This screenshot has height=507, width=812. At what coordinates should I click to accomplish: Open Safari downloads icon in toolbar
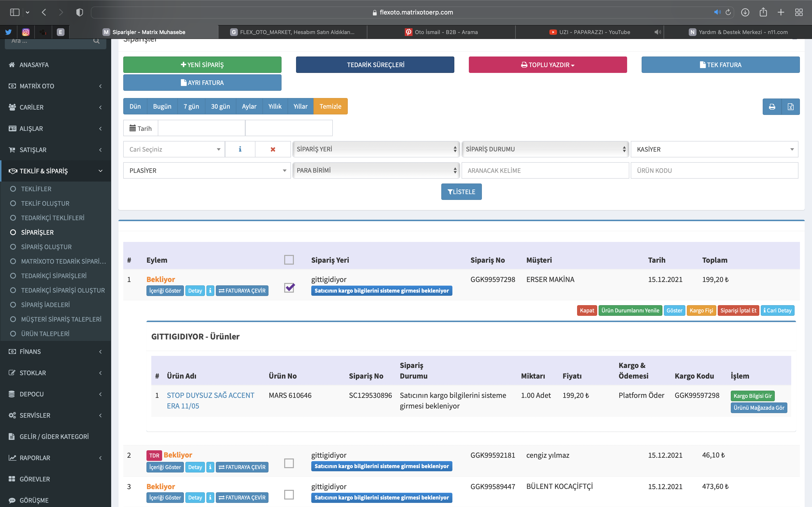pyautogui.click(x=745, y=12)
